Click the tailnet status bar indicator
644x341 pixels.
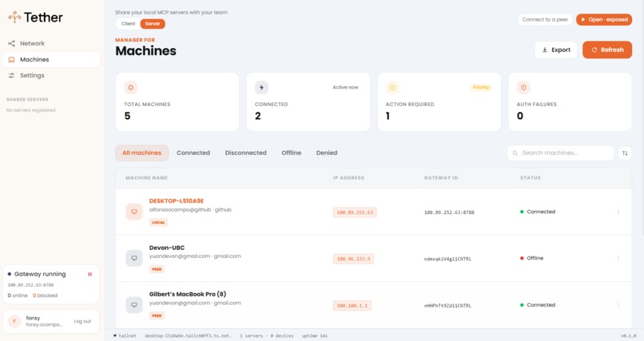click(x=125, y=335)
